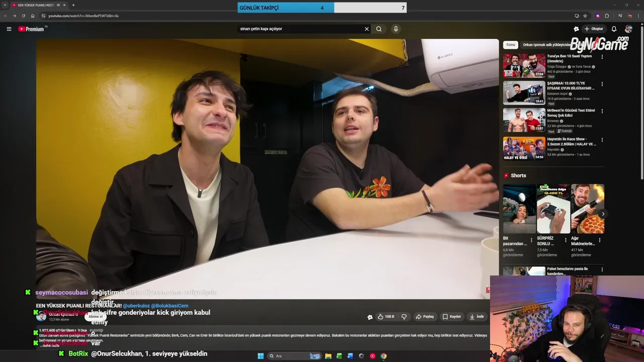The width and height of the screenshot is (644, 362).
Task: Open 'Hayrettin ile Kaos Show' video title
Action: 572,141
